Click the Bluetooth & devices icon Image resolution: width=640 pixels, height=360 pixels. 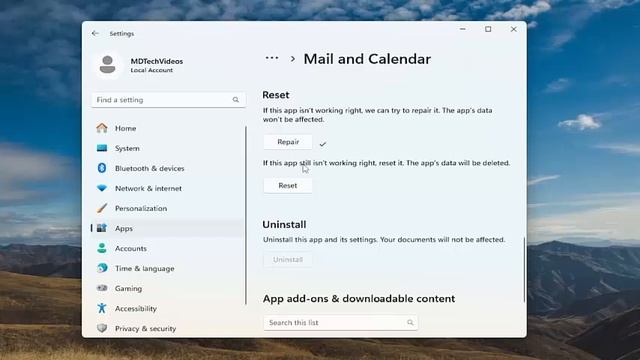pos(102,168)
